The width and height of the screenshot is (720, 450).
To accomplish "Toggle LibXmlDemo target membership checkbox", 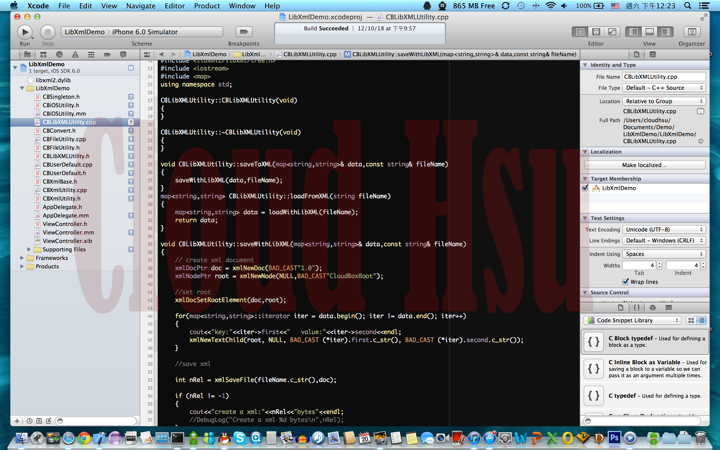I will point(585,188).
